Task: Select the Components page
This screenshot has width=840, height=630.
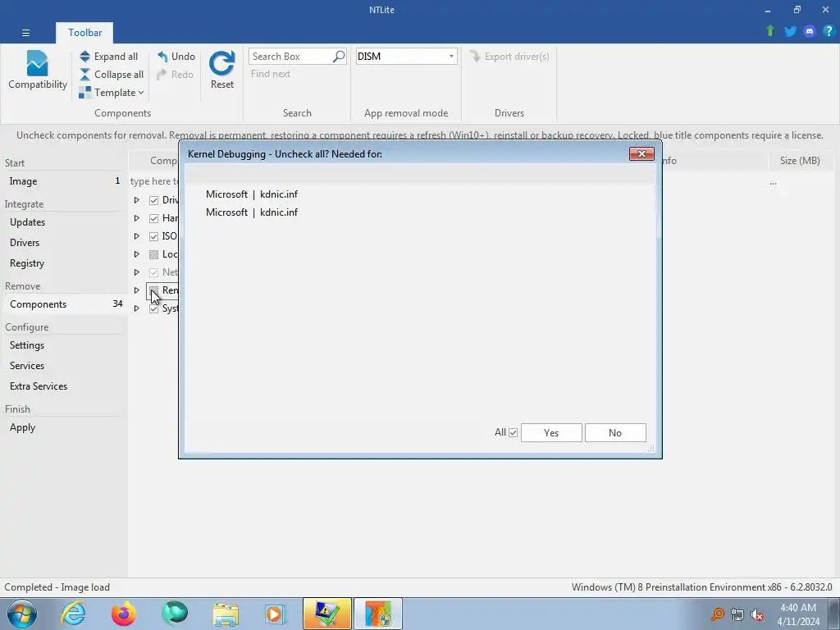Action: click(64, 304)
